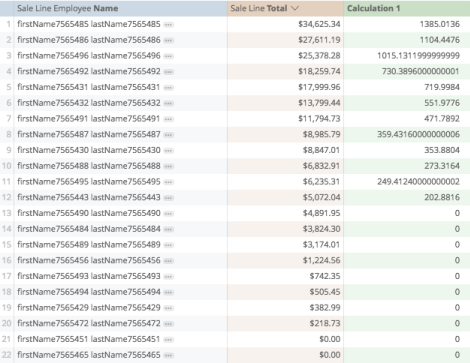This screenshot has width=470, height=363.
Task: Click the $8,985.79 total cell
Action: click(285, 134)
